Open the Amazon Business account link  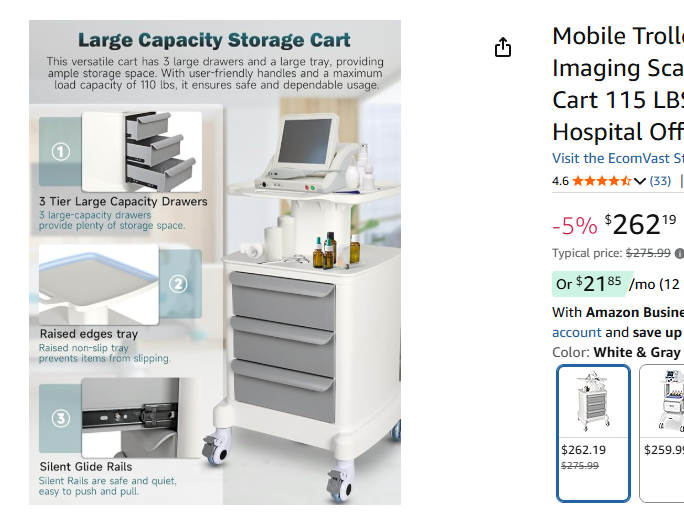click(577, 332)
